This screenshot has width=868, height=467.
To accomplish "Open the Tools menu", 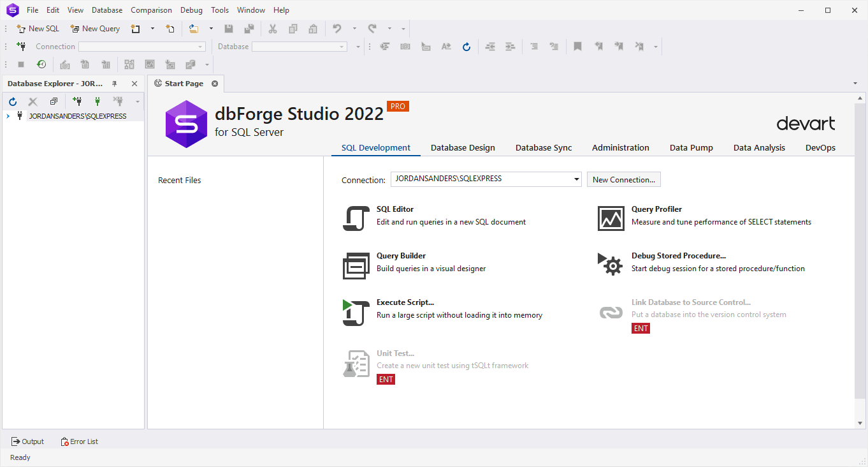I will pos(220,10).
